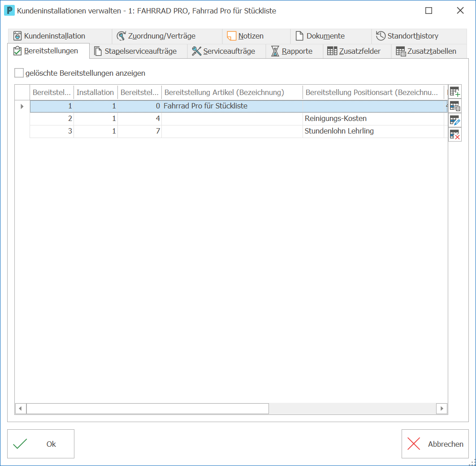Click the Bereitstellung Positionsart column header
This screenshot has width=476, height=466.
point(373,92)
